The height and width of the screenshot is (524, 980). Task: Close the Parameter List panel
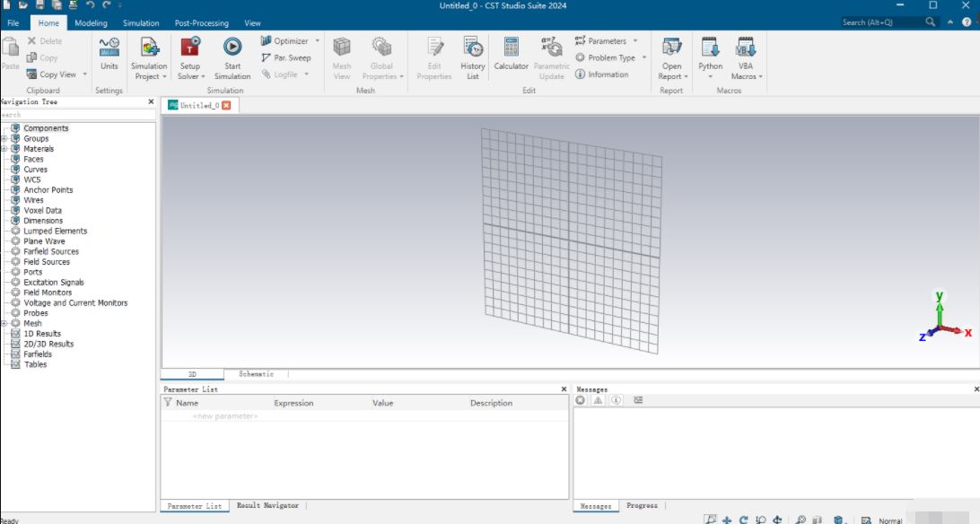[564, 389]
